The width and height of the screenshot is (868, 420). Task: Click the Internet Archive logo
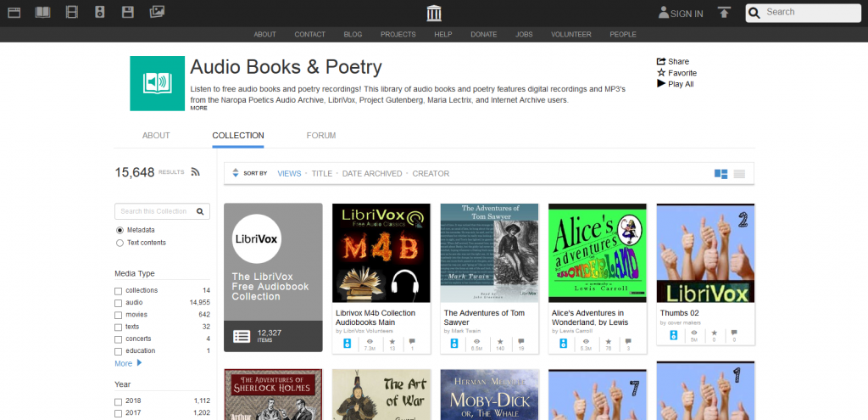coord(434,14)
